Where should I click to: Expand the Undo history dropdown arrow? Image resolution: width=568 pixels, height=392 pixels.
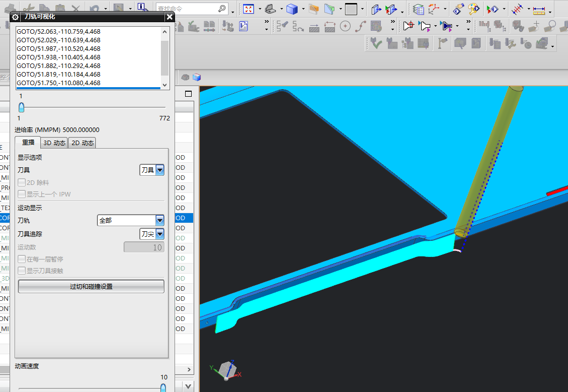pos(105,9)
